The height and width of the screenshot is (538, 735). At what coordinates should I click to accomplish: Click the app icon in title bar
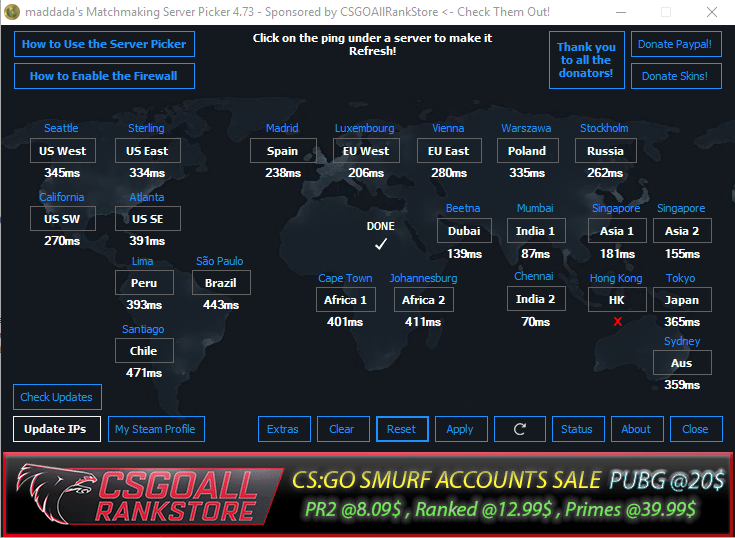click(11, 12)
